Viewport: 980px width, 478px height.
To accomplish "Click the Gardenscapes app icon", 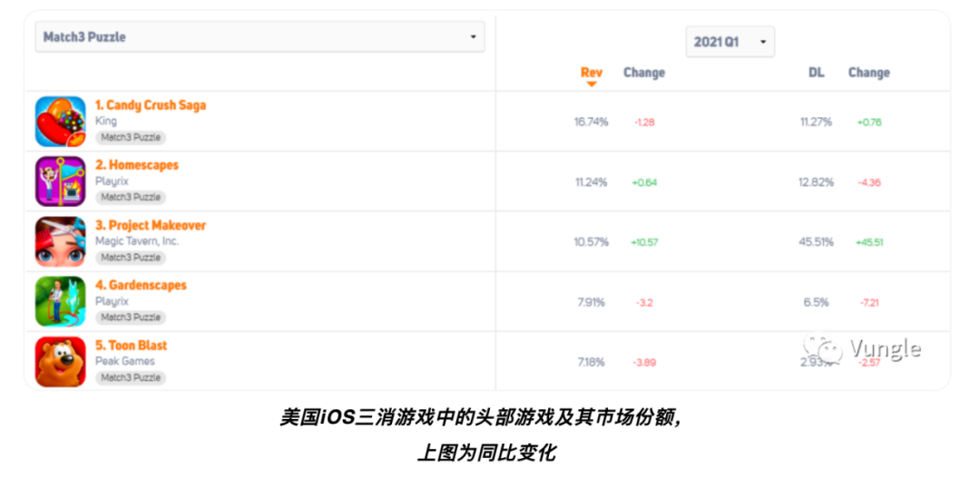I will pyautogui.click(x=60, y=302).
